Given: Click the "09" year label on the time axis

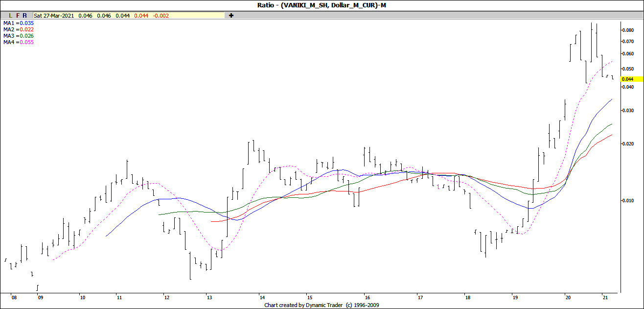Looking at the screenshot, I should pos(40,298).
